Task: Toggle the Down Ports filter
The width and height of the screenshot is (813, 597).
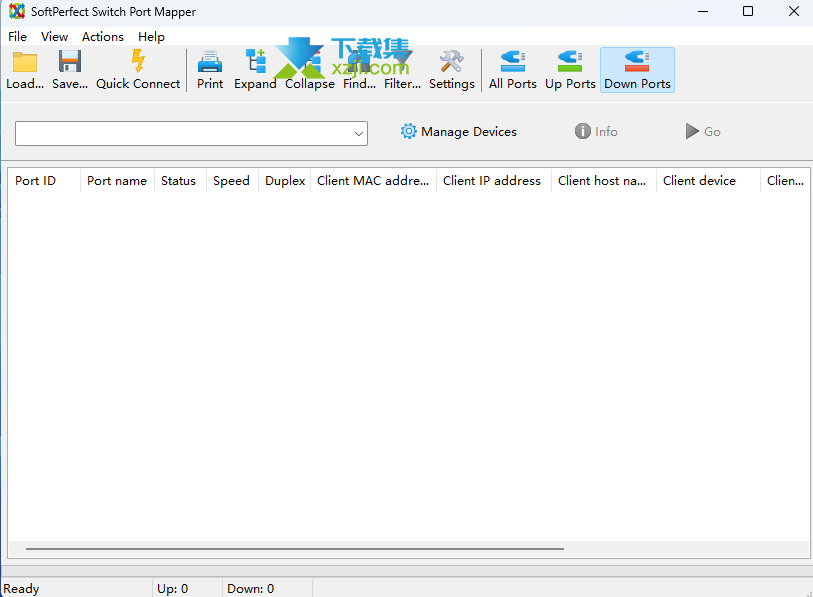Action: (637, 70)
